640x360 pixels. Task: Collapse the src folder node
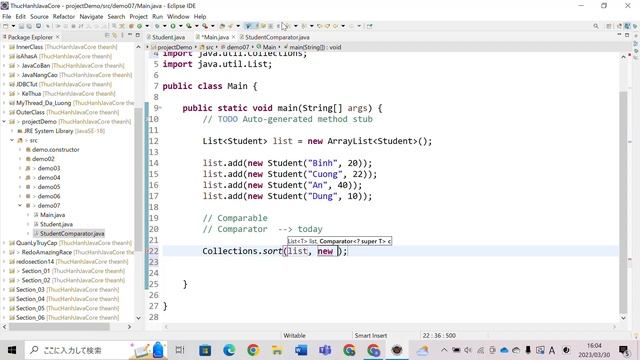(x=12, y=140)
